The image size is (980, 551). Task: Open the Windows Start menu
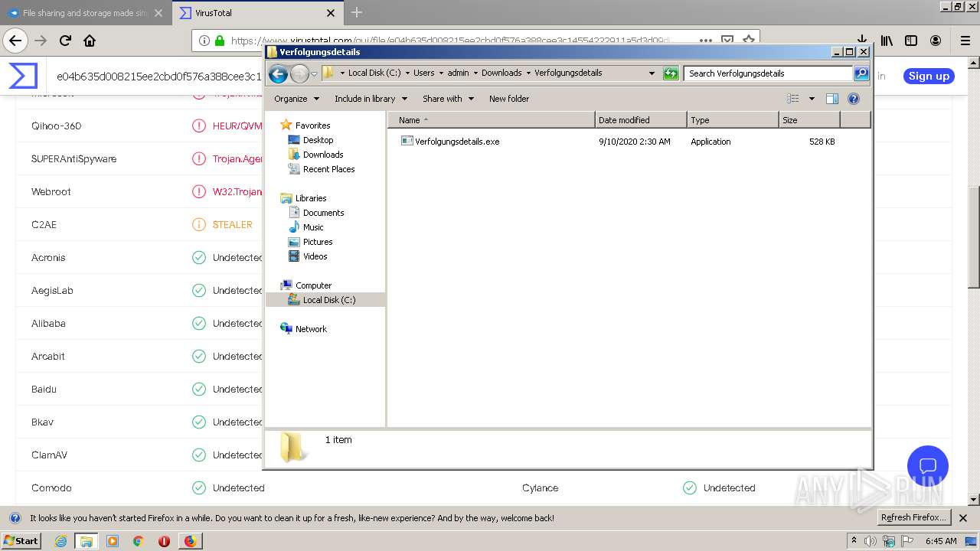[x=21, y=540]
